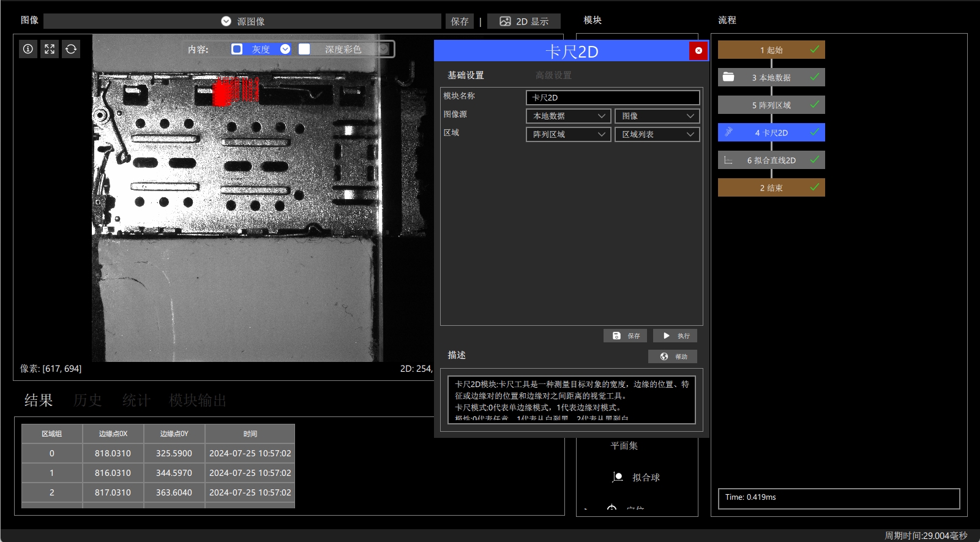Screen dimensions: 980x542
Task: Click the globe icon on 帮助
Action: click(x=664, y=356)
